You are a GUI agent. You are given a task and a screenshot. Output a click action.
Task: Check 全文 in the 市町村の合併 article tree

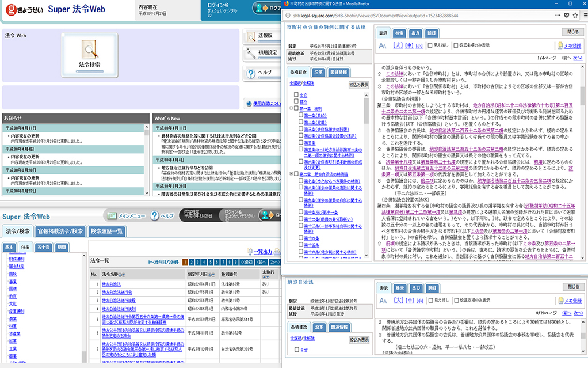tap(296, 95)
